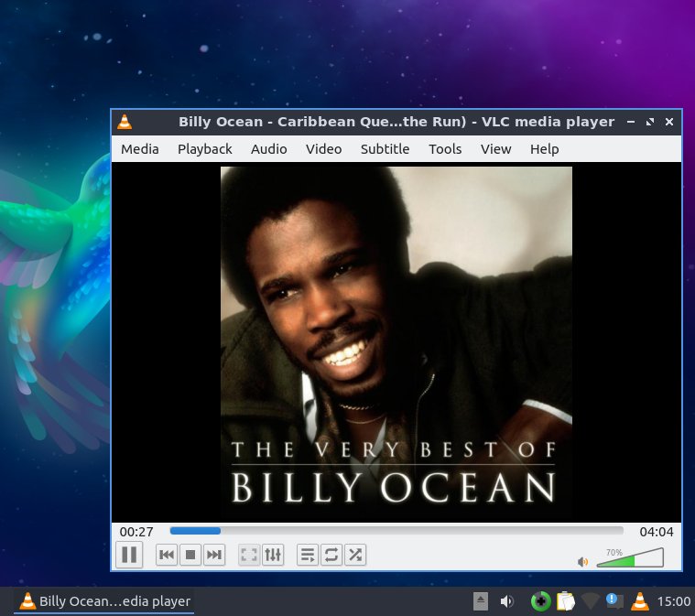Screen dimensions: 695x616
Task: Click the taskbar clock showing 15:00
Action: 673,601
